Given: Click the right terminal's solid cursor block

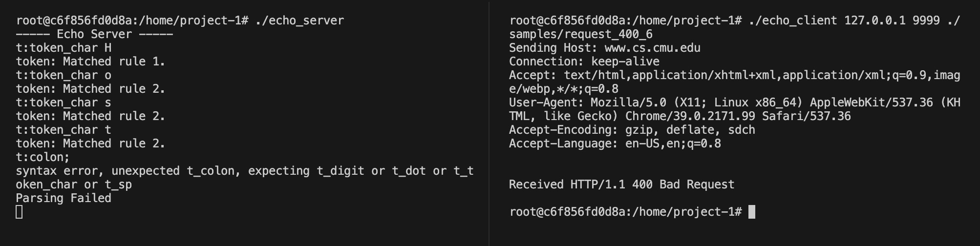Looking at the screenshot, I should 752,212.
